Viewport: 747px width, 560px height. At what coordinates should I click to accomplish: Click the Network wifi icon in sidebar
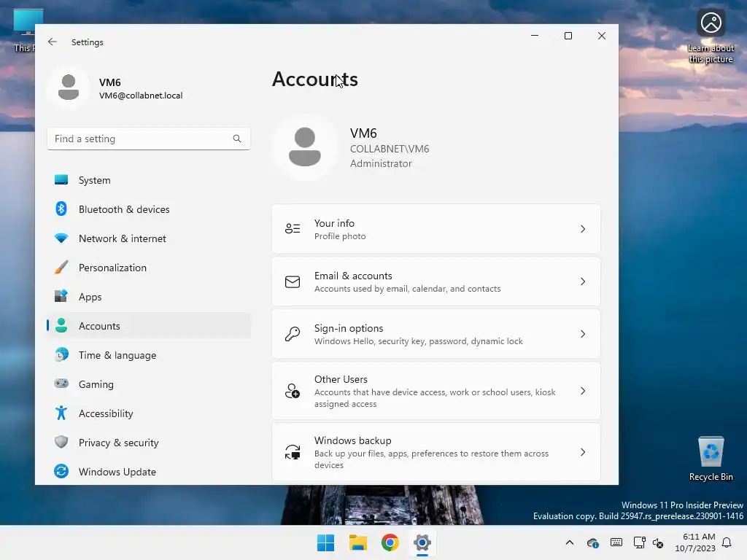pyautogui.click(x=61, y=238)
